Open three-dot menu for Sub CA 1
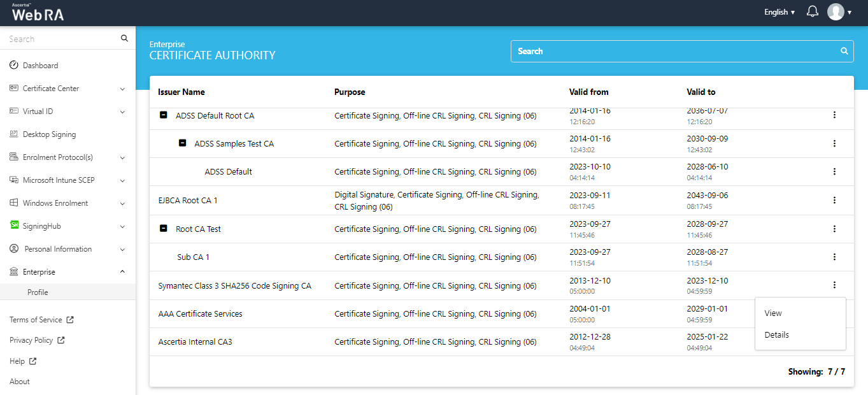The image size is (868, 395). tap(834, 257)
